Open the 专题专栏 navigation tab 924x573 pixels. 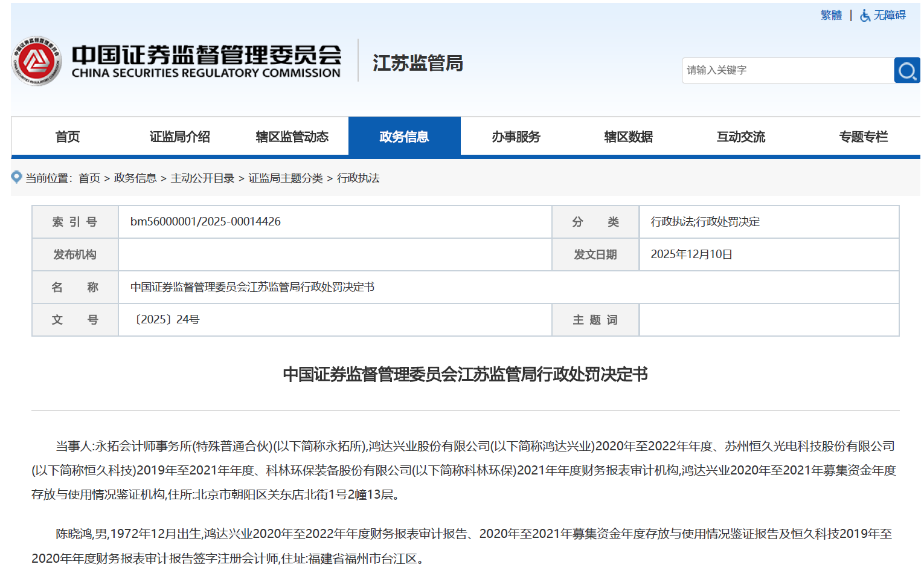[x=864, y=137]
